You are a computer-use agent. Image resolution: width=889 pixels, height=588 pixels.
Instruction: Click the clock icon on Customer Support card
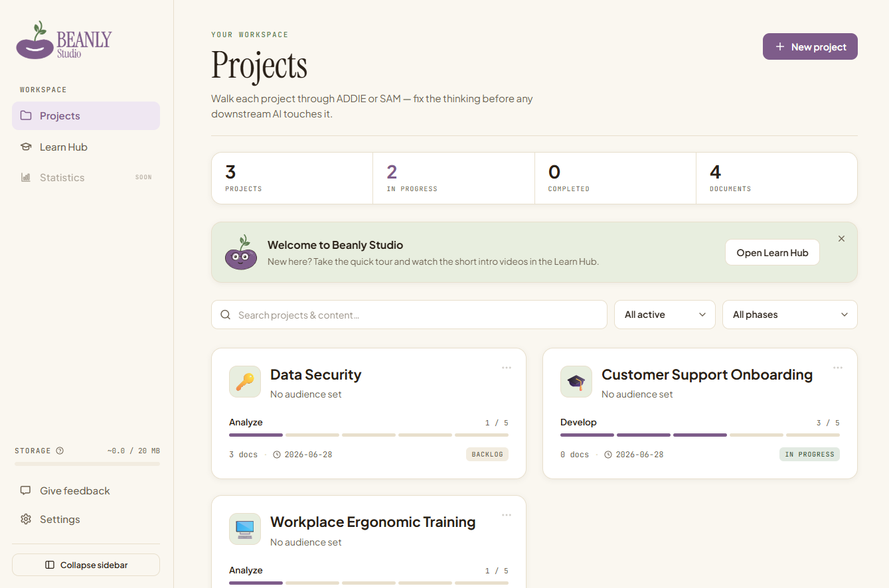(608, 455)
